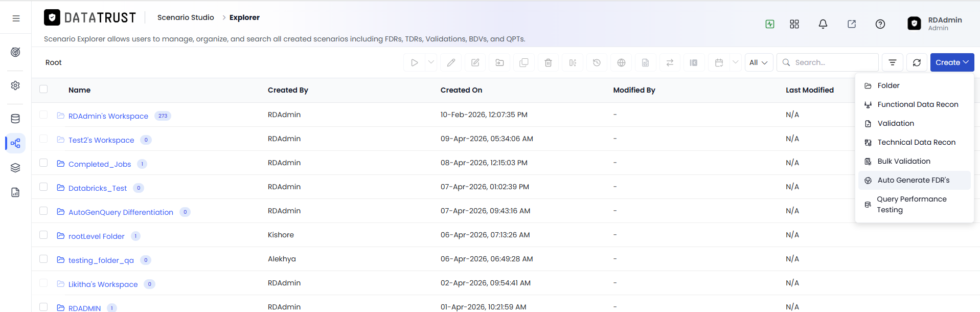Click the pencil edit icon in toolbar
980x312 pixels.
451,62
